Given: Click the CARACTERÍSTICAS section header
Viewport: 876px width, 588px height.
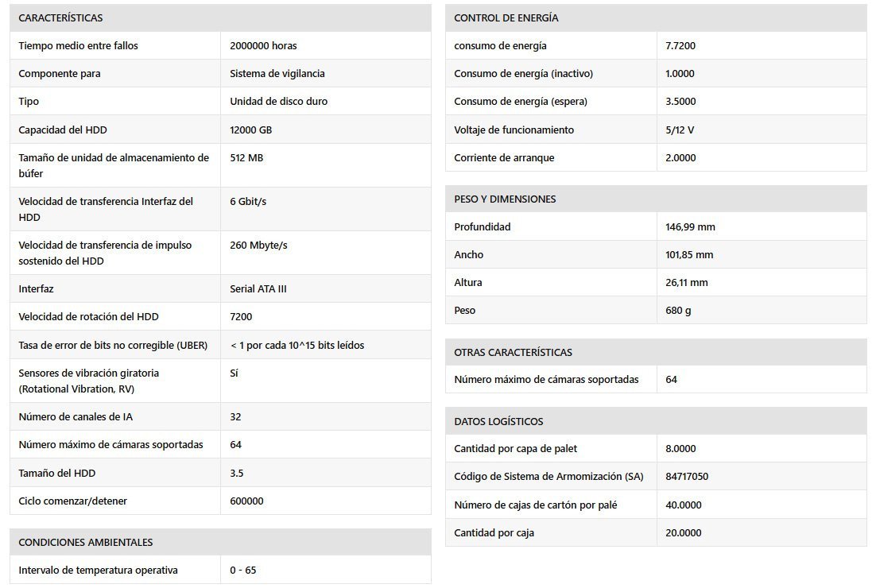Looking at the screenshot, I should click(x=60, y=17).
